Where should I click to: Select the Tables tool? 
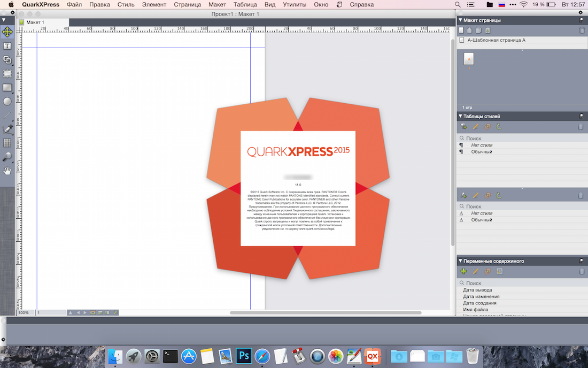[x=7, y=143]
